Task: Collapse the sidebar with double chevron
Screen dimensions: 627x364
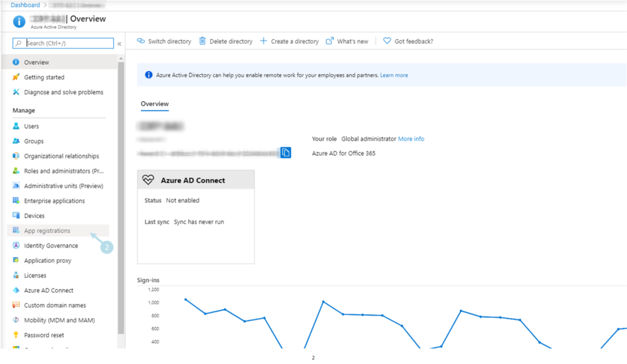Action: coord(119,44)
